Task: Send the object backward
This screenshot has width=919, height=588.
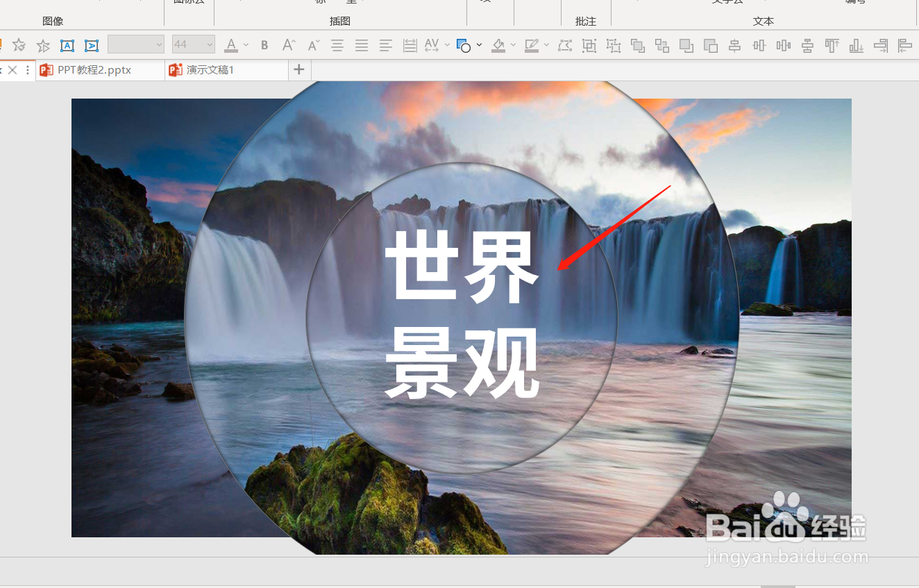Action: (x=711, y=46)
